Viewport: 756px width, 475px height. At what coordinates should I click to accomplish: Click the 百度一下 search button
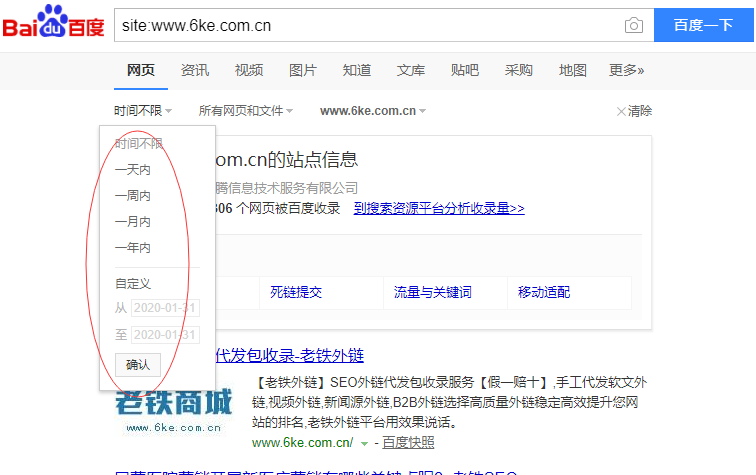point(703,25)
